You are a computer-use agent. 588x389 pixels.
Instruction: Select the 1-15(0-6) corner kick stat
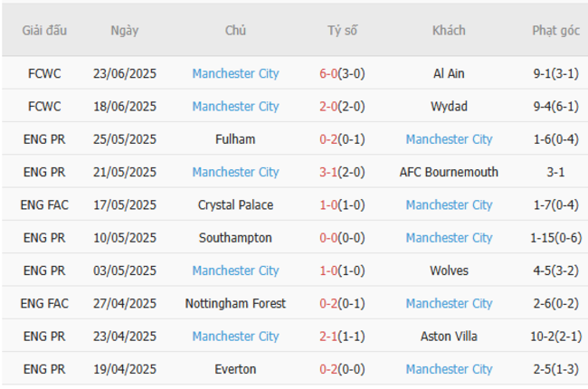coord(555,238)
